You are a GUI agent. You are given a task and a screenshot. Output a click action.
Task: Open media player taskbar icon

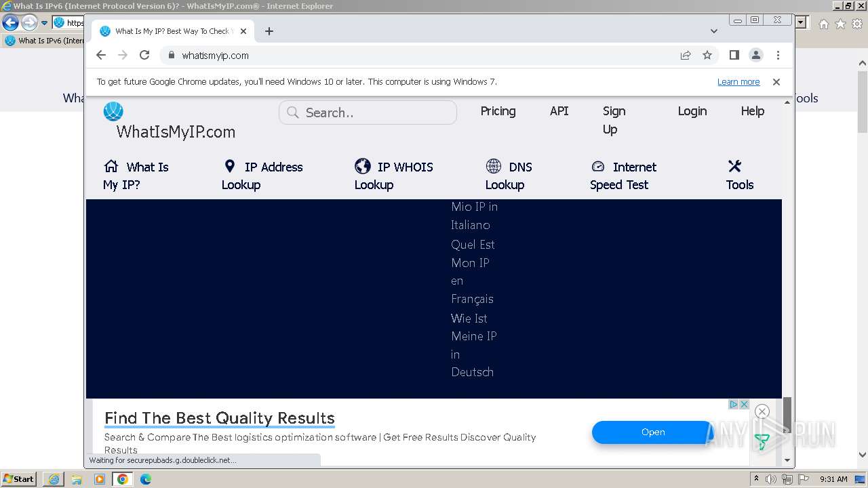[x=100, y=479]
